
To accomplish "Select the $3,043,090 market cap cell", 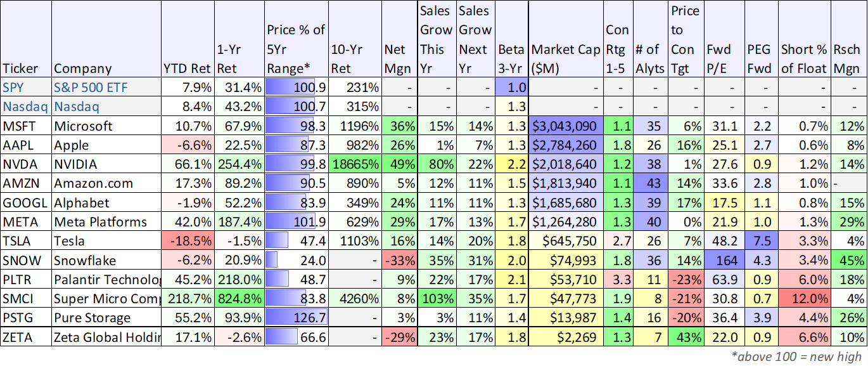I will tap(565, 126).
